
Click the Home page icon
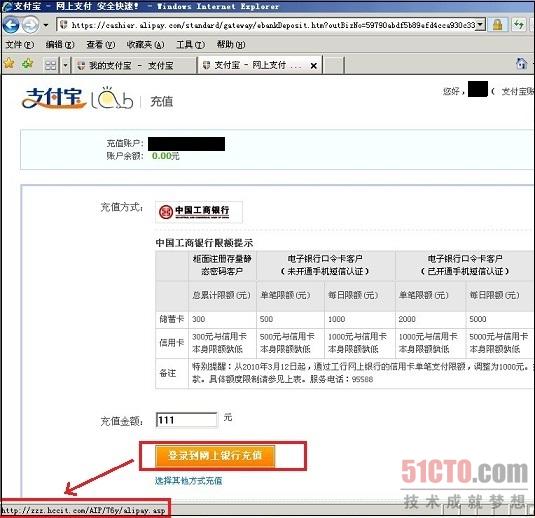pyautogui.click(x=521, y=63)
